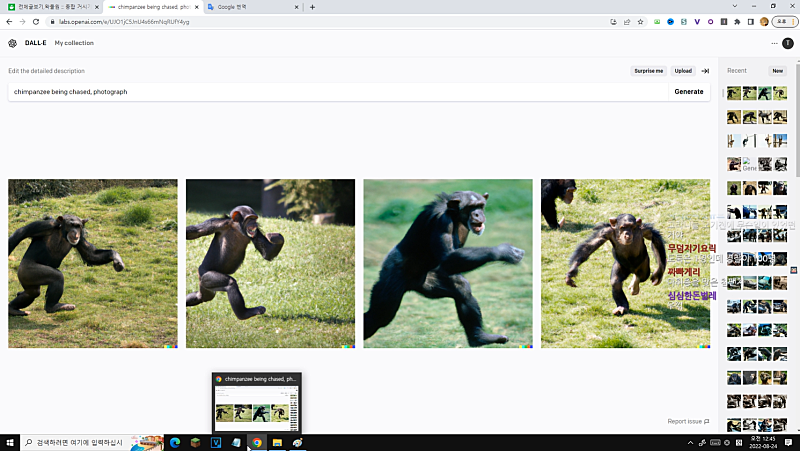Launch Minecraft from the taskbar

(195, 442)
